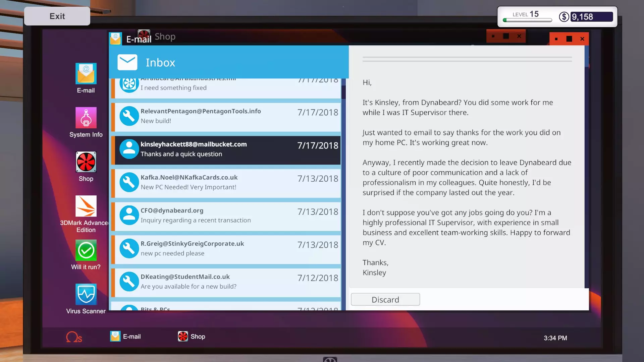Click the wrench icon on PentagonTools email

pyautogui.click(x=129, y=116)
